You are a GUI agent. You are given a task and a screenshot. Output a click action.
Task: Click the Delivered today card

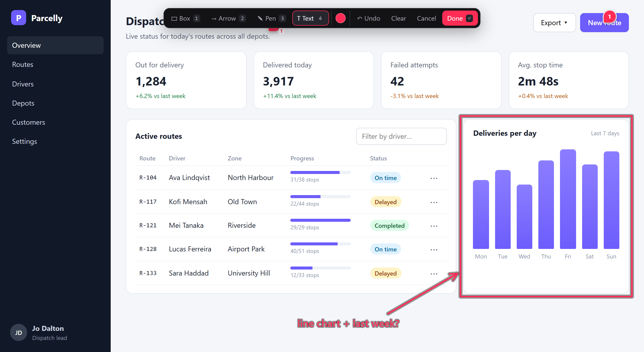click(x=313, y=80)
